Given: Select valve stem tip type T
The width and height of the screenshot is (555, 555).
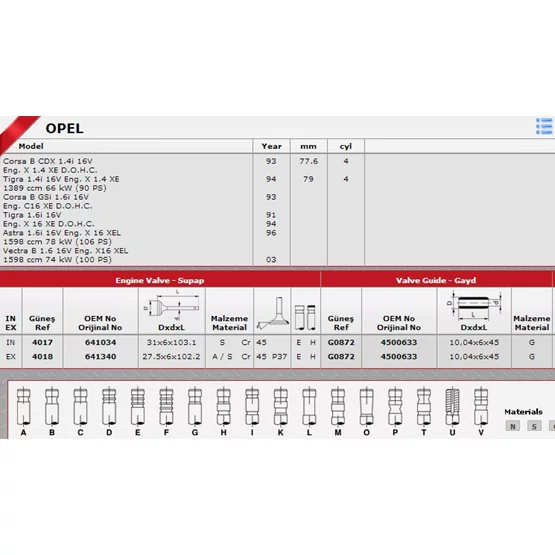Looking at the screenshot, I should [x=424, y=411].
